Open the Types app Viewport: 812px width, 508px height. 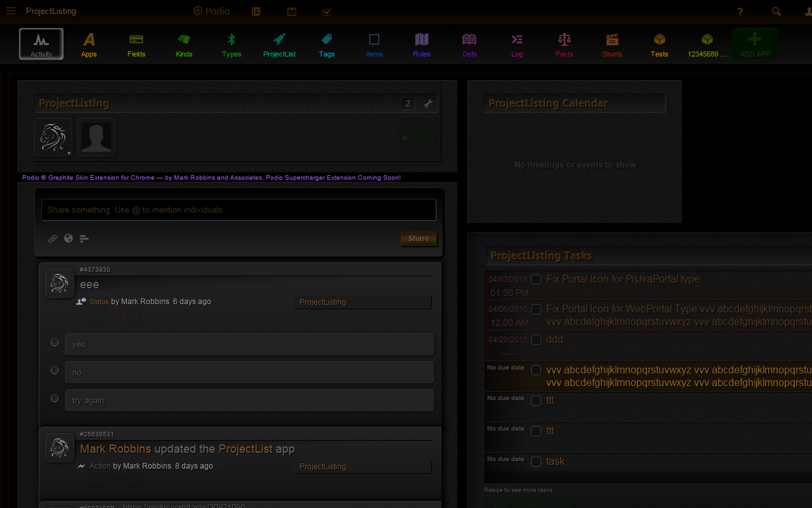pos(232,44)
